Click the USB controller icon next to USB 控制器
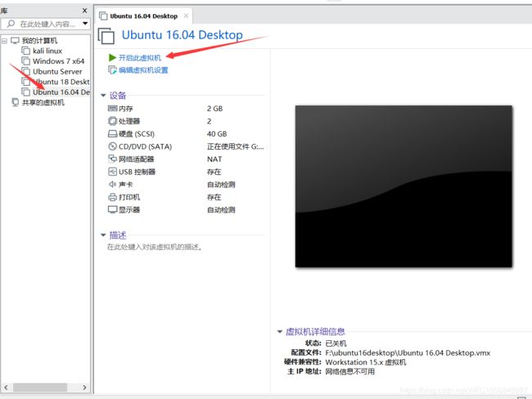532x399 pixels. pyautogui.click(x=112, y=172)
